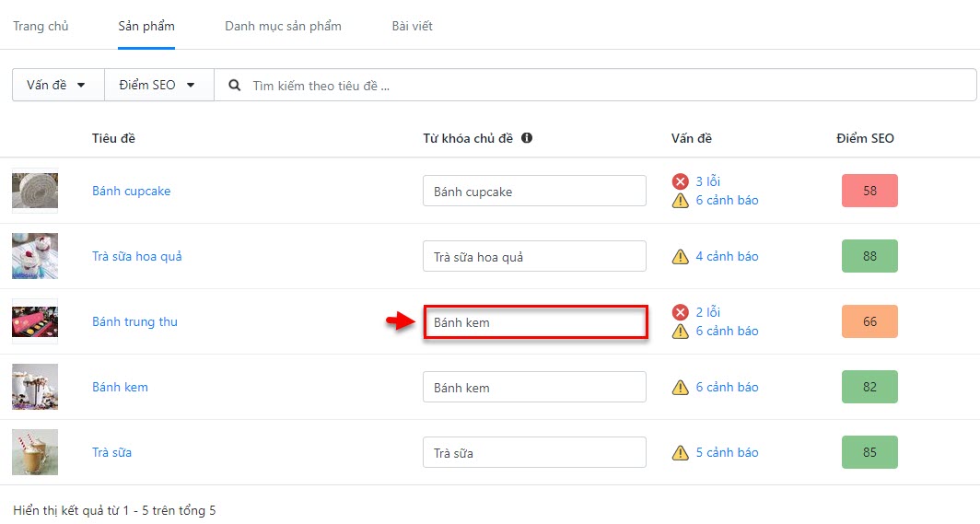Click the info icon beside Từ khóa chủ đề
The image size is (980, 524).
coord(527,138)
